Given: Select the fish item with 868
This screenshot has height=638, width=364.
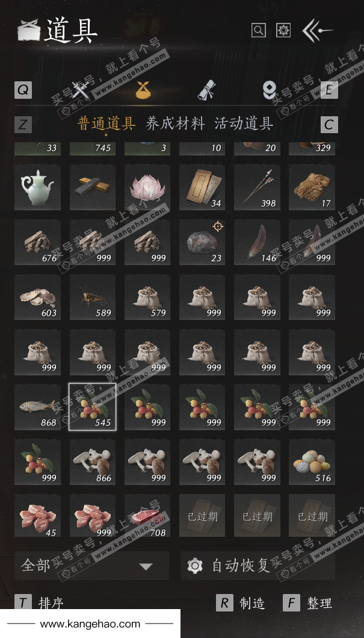Looking at the screenshot, I should pos(37,407).
